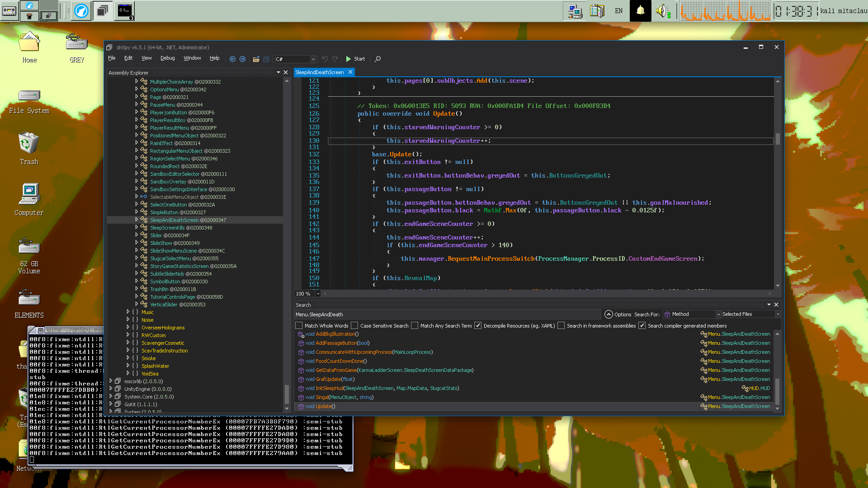Expand the mscorlib assembly node
868x488 pixels.
(111, 381)
